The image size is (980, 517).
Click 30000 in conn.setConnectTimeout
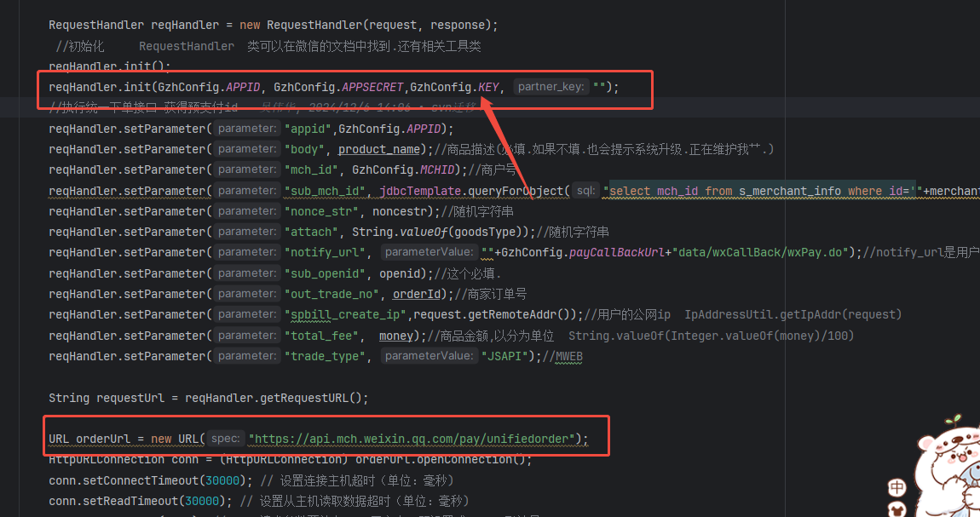tap(222, 480)
